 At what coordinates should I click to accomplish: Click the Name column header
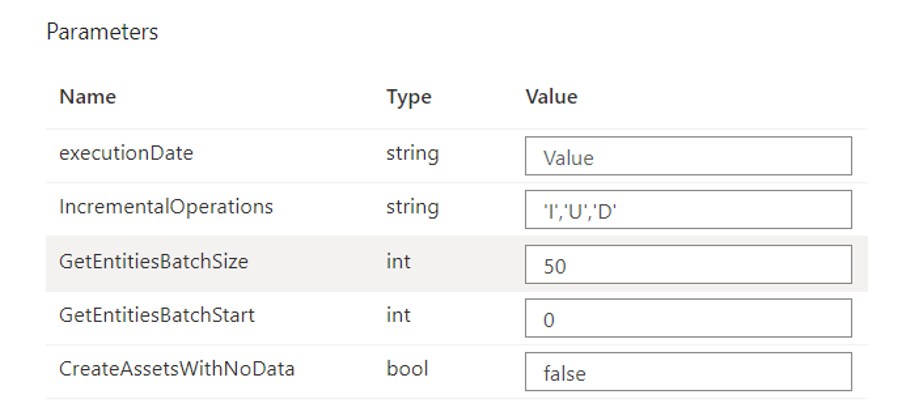[87, 97]
